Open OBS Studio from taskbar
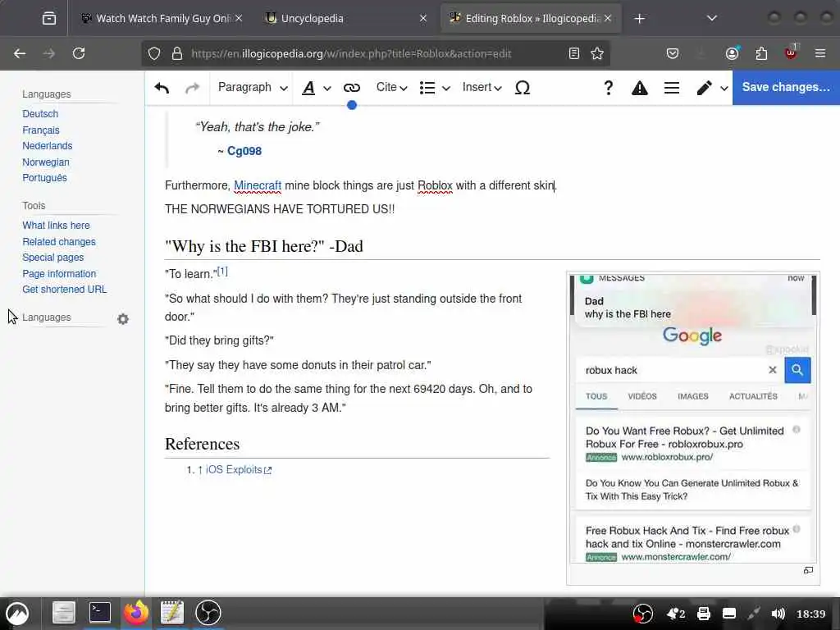This screenshot has width=840, height=630. tap(208, 613)
